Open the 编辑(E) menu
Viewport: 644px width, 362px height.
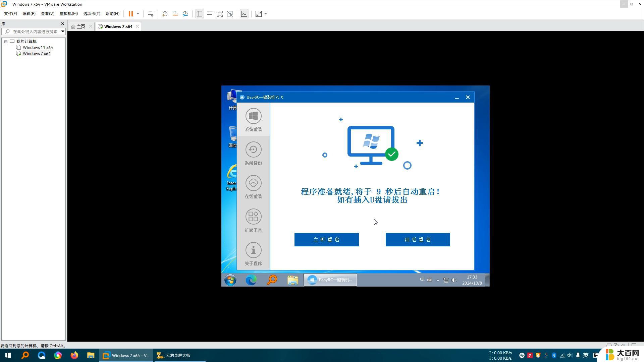pyautogui.click(x=29, y=14)
